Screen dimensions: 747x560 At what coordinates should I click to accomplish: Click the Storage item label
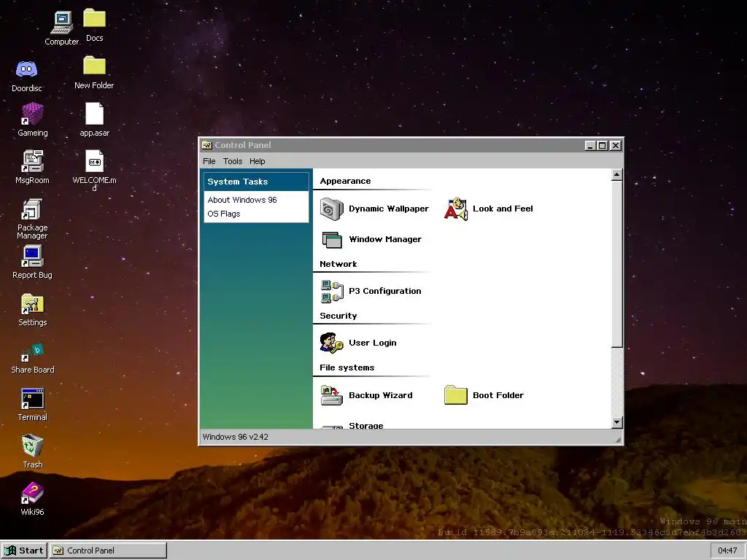pos(366,425)
